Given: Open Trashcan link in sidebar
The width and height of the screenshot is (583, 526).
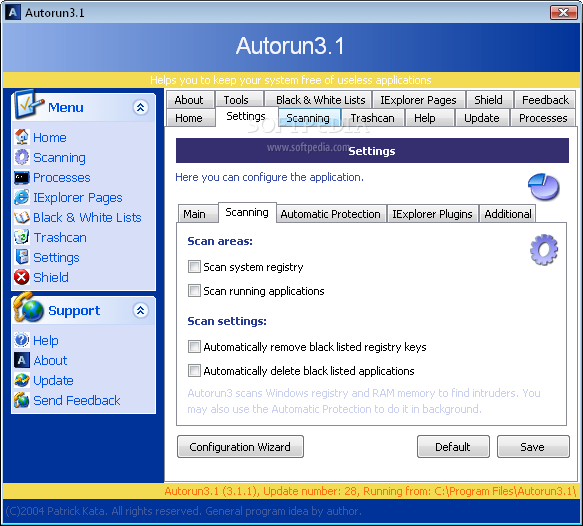Looking at the screenshot, I should 60,237.
